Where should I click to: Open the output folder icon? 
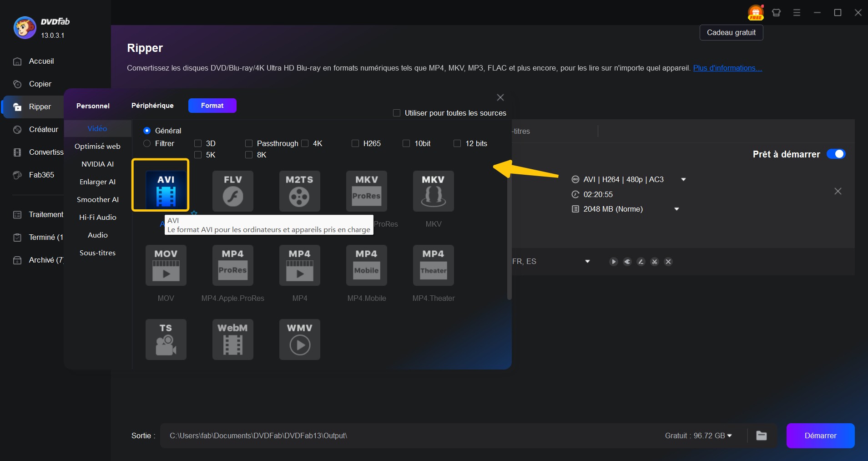pos(761,436)
